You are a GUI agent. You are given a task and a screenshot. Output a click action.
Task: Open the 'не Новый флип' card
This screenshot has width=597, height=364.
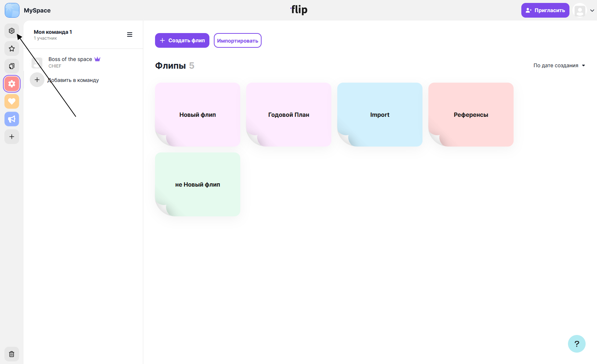coord(198,184)
